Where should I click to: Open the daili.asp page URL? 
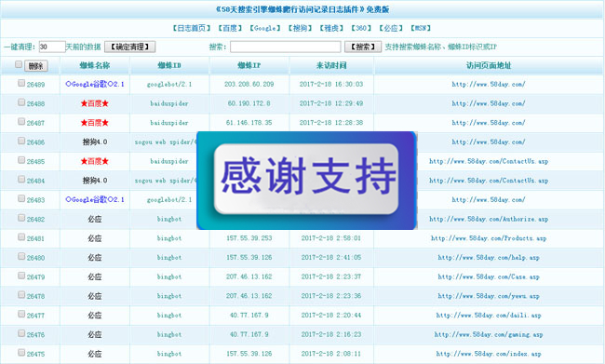click(489, 316)
